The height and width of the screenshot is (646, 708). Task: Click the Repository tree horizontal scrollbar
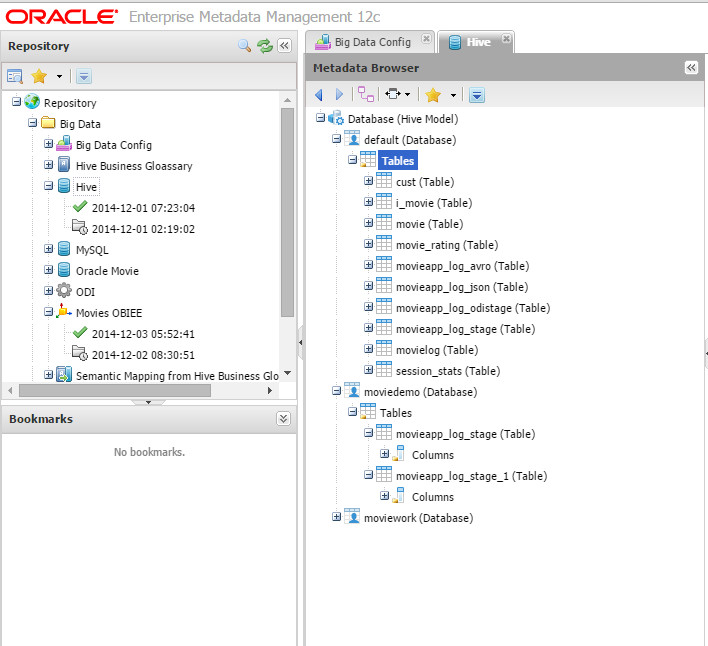pyautogui.click(x=115, y=390)
